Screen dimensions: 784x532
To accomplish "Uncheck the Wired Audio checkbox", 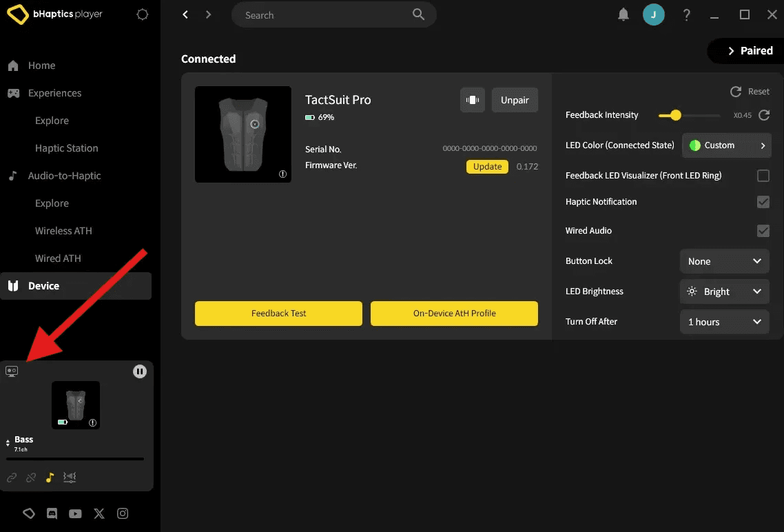I will (x=763, y=231).
